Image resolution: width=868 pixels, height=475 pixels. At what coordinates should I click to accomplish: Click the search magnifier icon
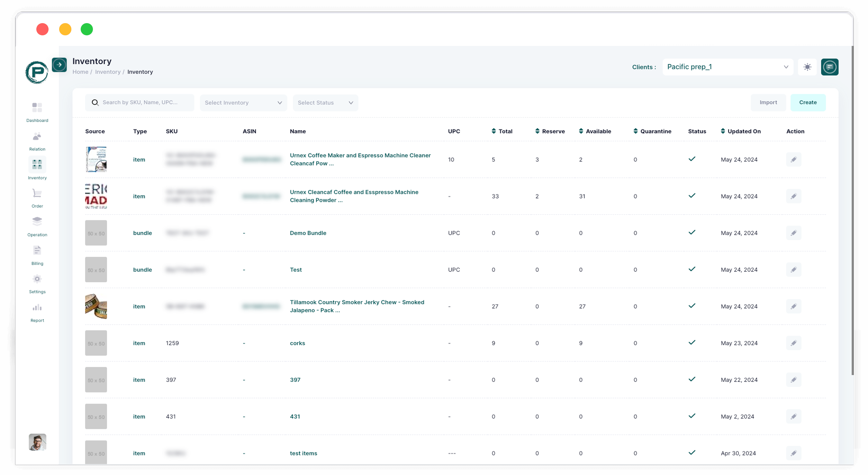95,102
